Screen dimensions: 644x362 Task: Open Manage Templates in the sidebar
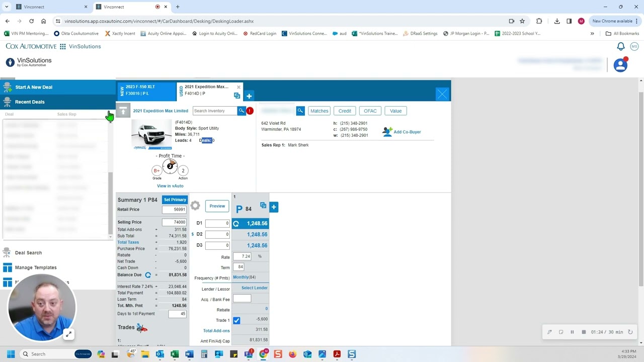(x=35, y=267)
